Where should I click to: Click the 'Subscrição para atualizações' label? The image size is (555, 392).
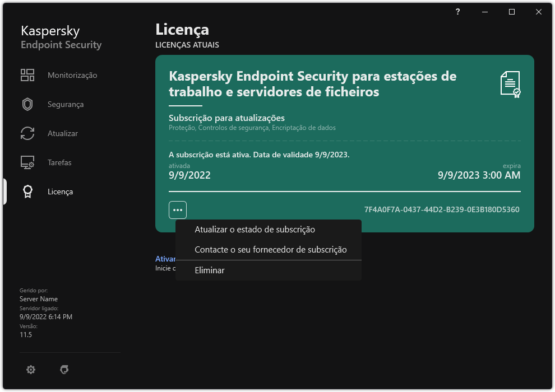pos(226,118)
